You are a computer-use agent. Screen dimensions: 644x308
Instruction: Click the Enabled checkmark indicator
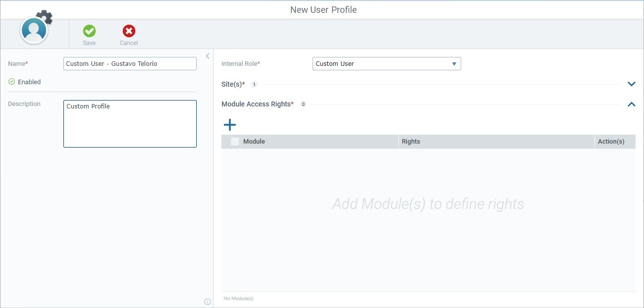[11, 81]
